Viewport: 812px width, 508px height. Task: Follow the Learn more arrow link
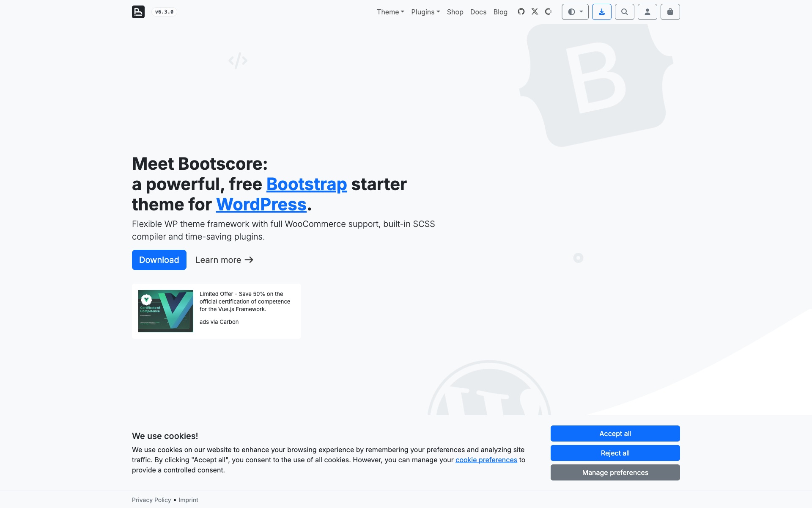point(224,260)
